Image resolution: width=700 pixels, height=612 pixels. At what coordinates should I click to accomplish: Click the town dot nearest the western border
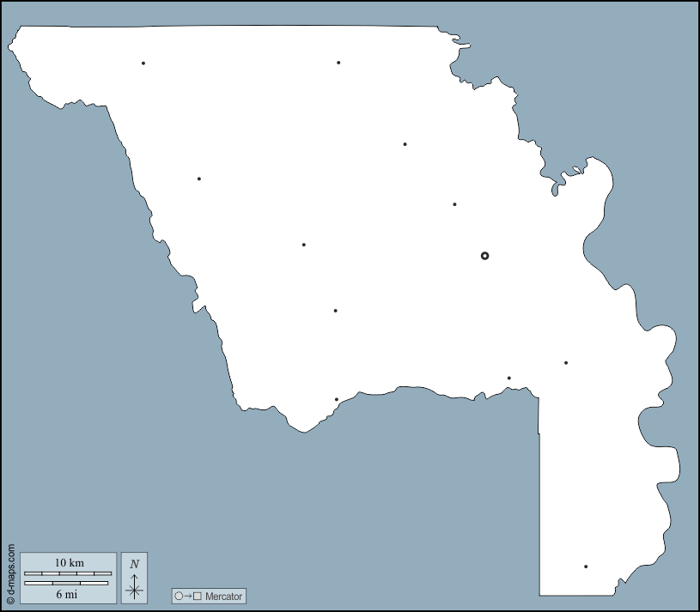tap(198, 179)
